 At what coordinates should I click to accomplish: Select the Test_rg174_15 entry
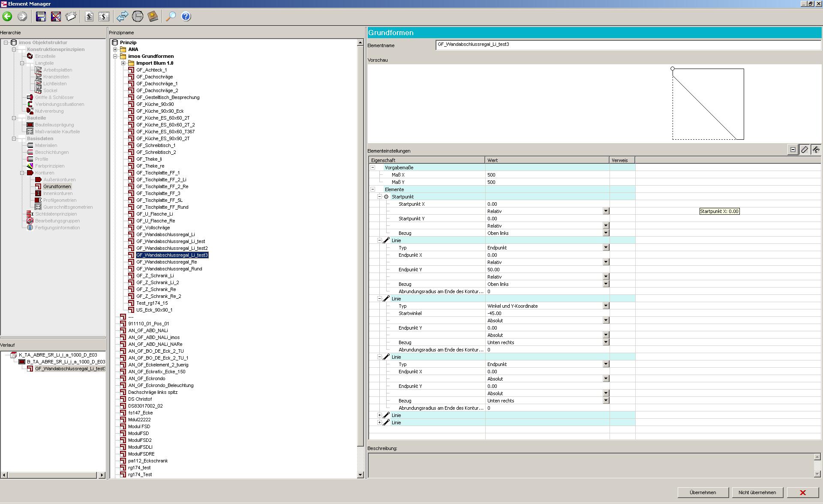[x=152, y=303]
